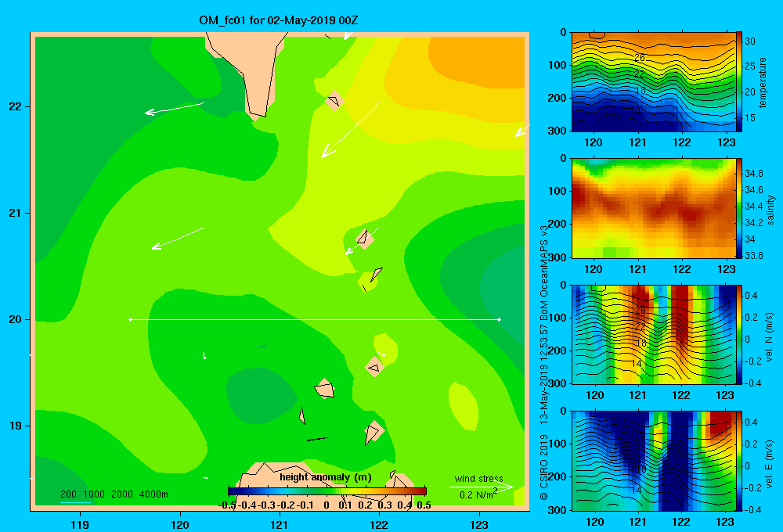The image size is (783, 532).
Task: Click eastern endpoint of the section line
Action: click(500, 319)
